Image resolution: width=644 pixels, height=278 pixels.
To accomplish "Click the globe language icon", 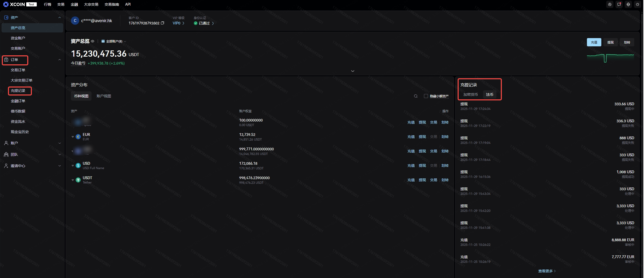I will click(628, 4).
